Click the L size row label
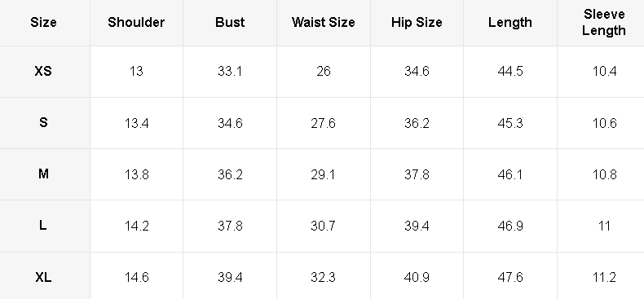Viewport: 644px width, 299px height. [x=43, y=226]
